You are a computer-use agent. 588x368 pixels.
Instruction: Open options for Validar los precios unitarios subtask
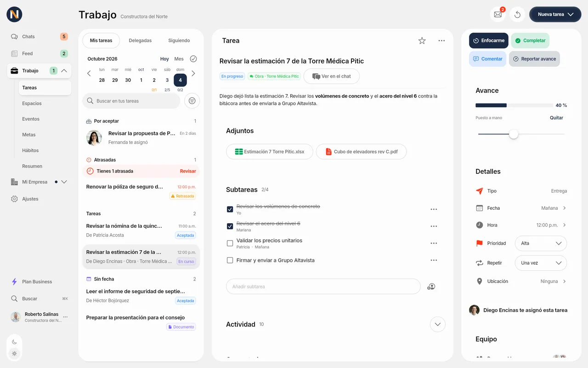434,243
